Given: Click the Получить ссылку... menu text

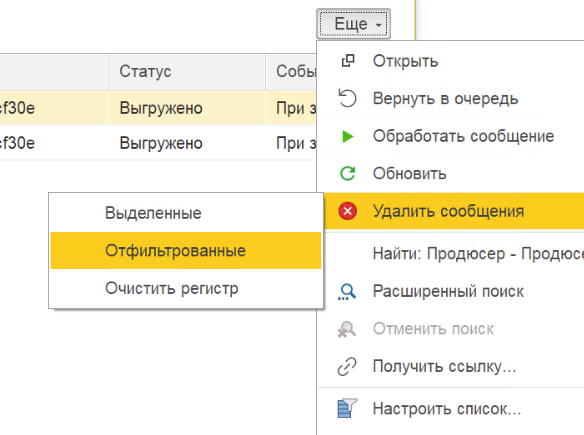Looking at the screenshot, I should click(x=444, y=366).
